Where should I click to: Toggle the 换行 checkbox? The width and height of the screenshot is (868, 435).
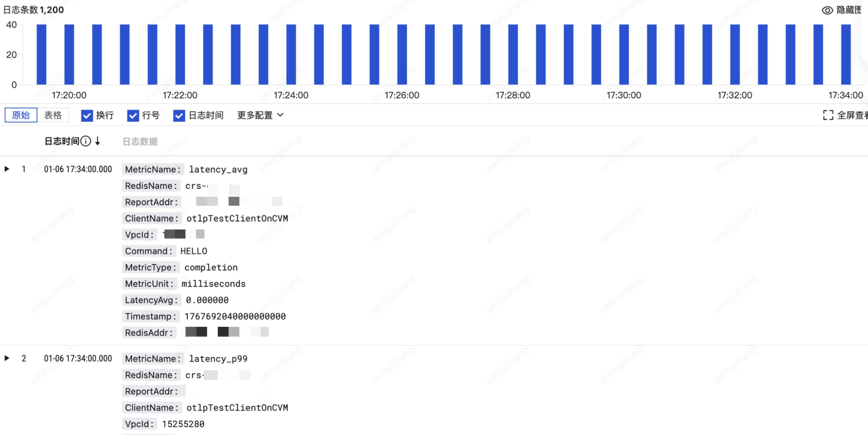coord(87,116)
